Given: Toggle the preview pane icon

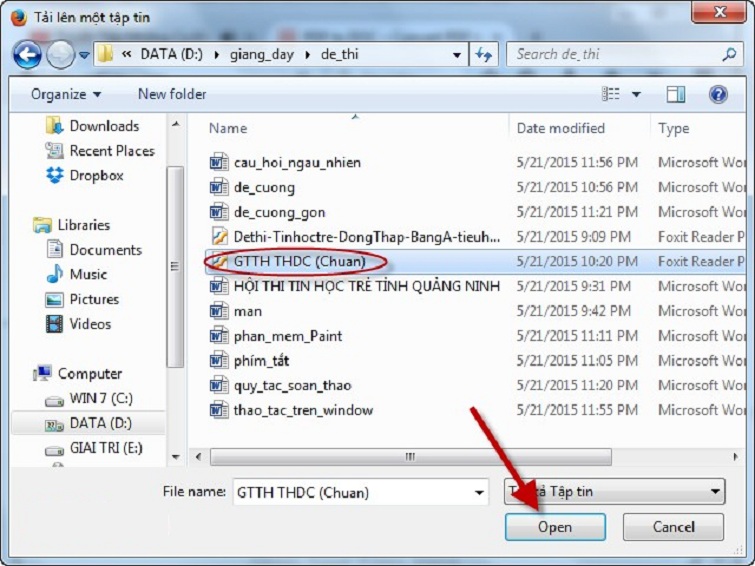Looking at the screenshot, I should point(676,94).
